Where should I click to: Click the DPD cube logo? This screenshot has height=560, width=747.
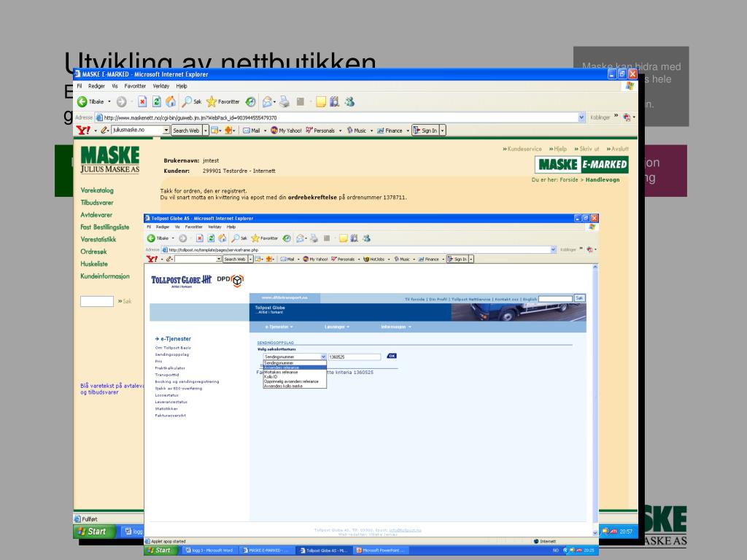237,281
